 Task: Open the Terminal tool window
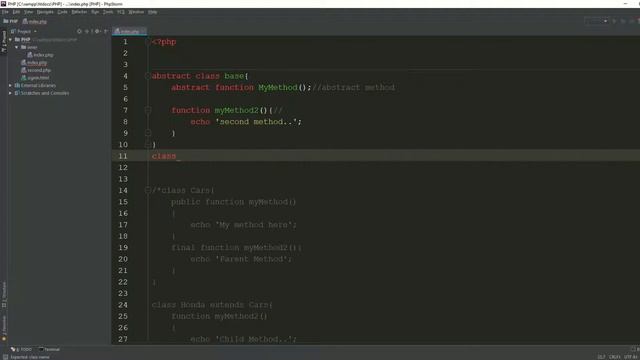tap(49, 349)
